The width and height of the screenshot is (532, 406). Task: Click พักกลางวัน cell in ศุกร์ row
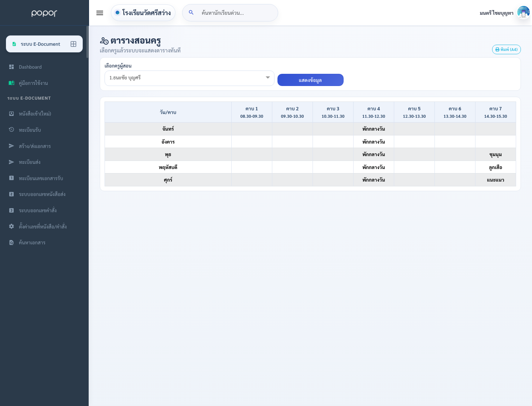coord(374,180)
